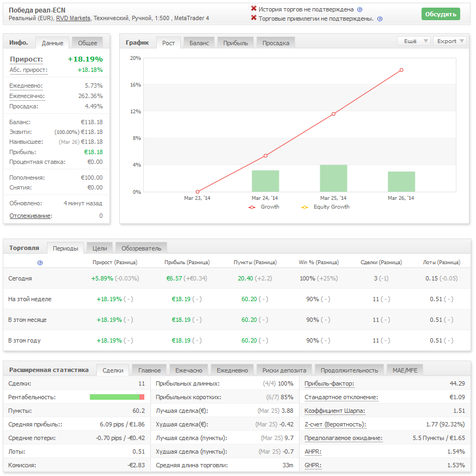476x476 pixels.
Task: Open the Периоды tab
Action: tap(65, 248)
